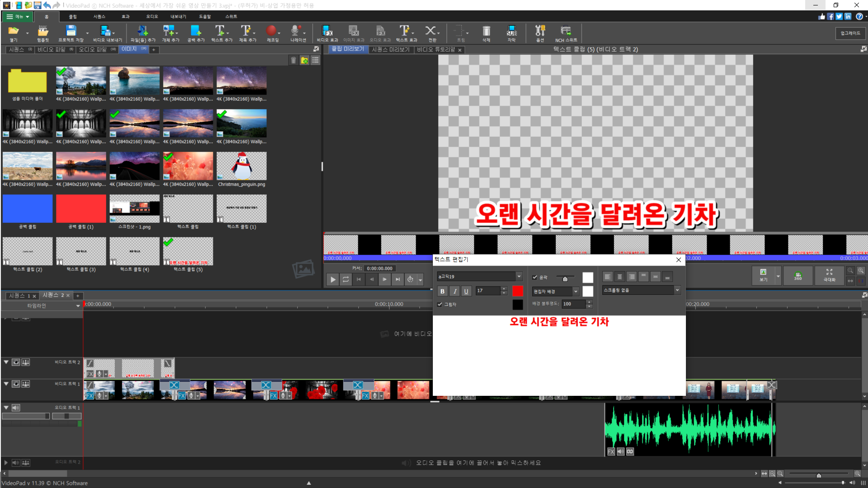Toggle bold in text editor
The height and width of the screenshot is (488, 868).
coord(442,291)
